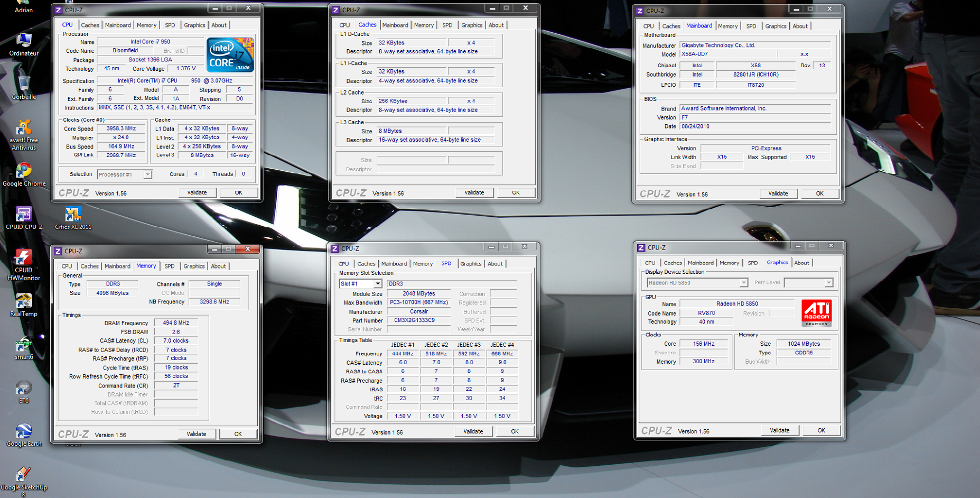The image size is (980, 498).
Task: Open avast! Free Antivirus icon
Action: click(24, 128)
